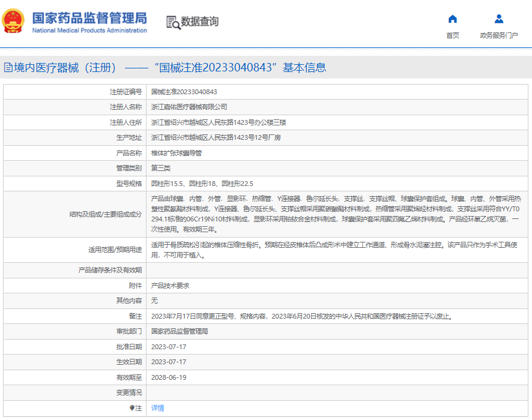532x420 pixels.
Task: Click intended use text starting 适用于骨质疏松
Action: (334, 250)
